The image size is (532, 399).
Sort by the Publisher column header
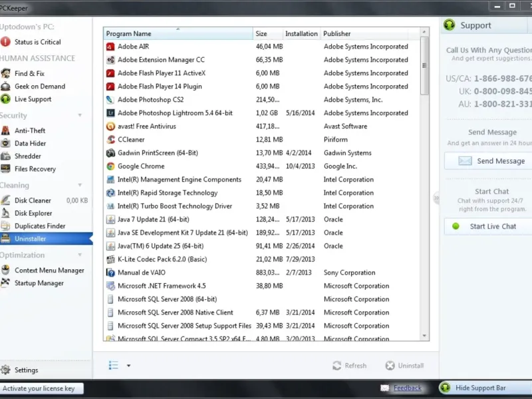[x=364, y=33]
